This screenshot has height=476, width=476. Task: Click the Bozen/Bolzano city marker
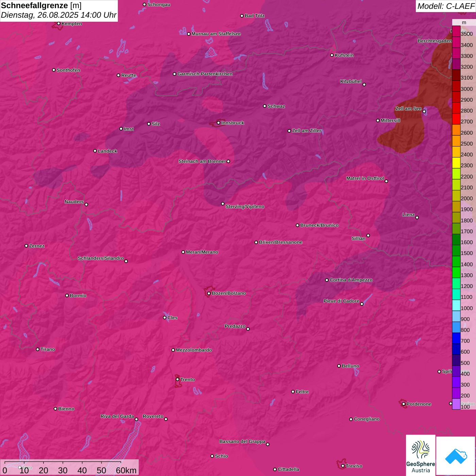click(x=209, y=293)
